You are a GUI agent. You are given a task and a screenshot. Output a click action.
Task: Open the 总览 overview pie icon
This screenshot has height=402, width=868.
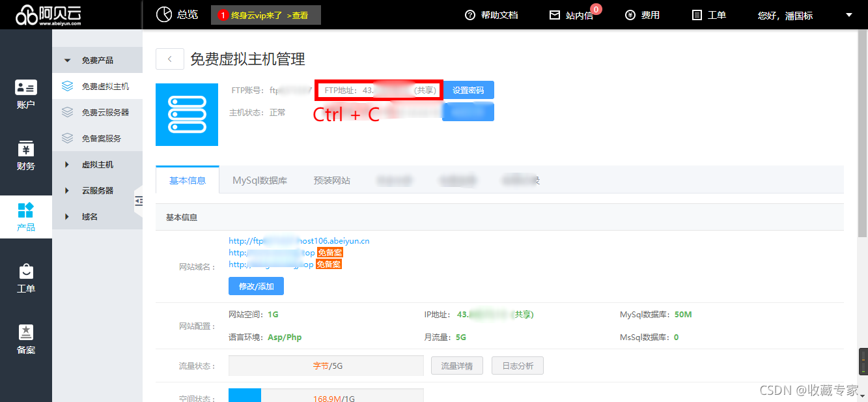pos(164,14)
